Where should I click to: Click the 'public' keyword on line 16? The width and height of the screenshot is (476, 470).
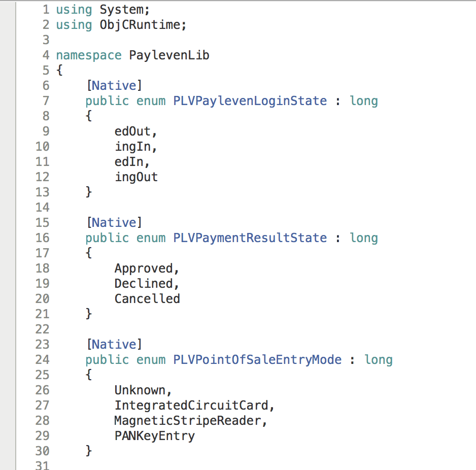point(107,238)
